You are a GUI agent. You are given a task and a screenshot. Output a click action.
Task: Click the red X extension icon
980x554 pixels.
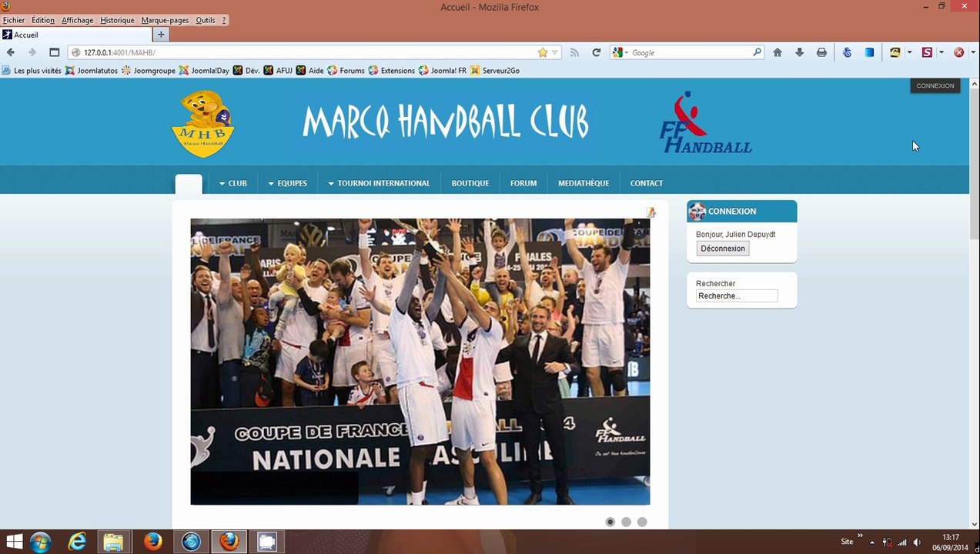pos(959,52)
